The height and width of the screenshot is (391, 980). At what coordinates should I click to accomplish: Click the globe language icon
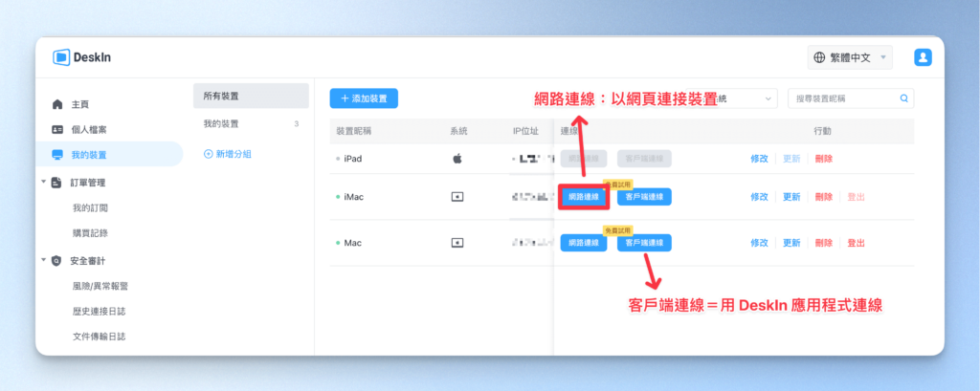[819, 57]
